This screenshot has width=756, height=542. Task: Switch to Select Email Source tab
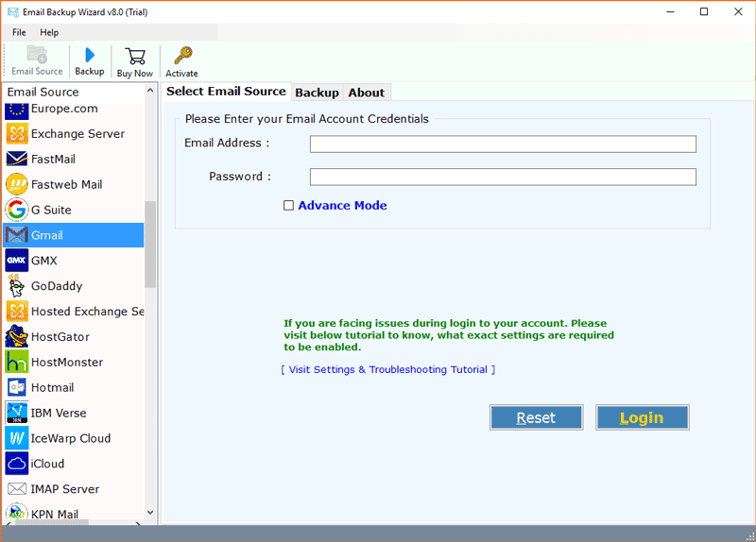click(226, 91)
